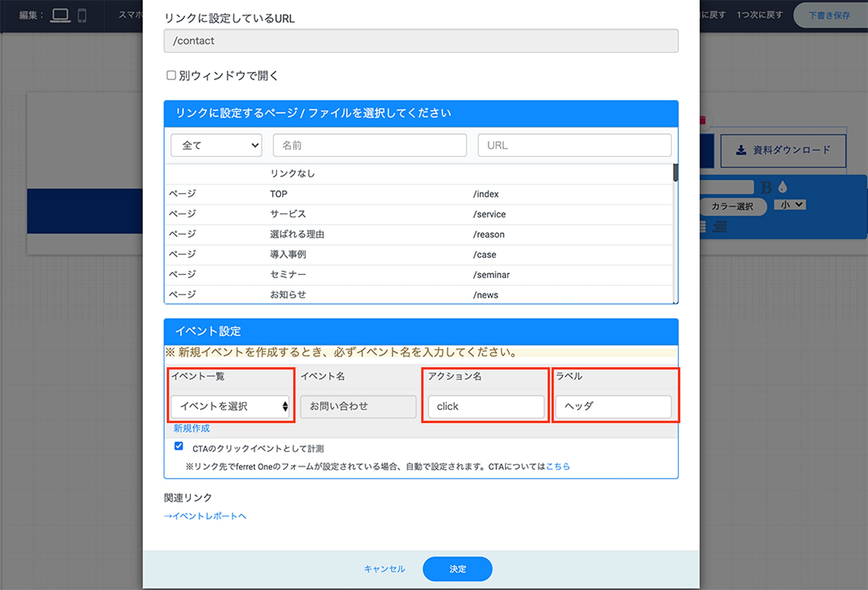Click the /seminar URL cell
This screenshot has width=868, height=590.
[491, 275]
